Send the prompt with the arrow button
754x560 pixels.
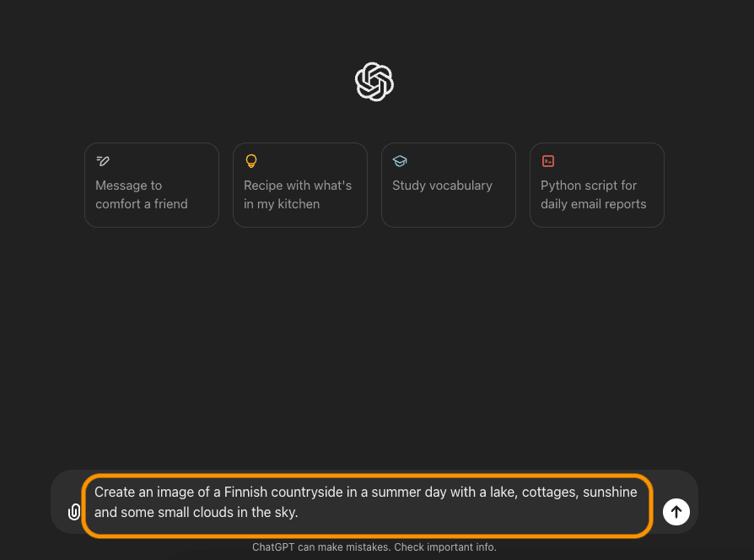pos(676,512)
